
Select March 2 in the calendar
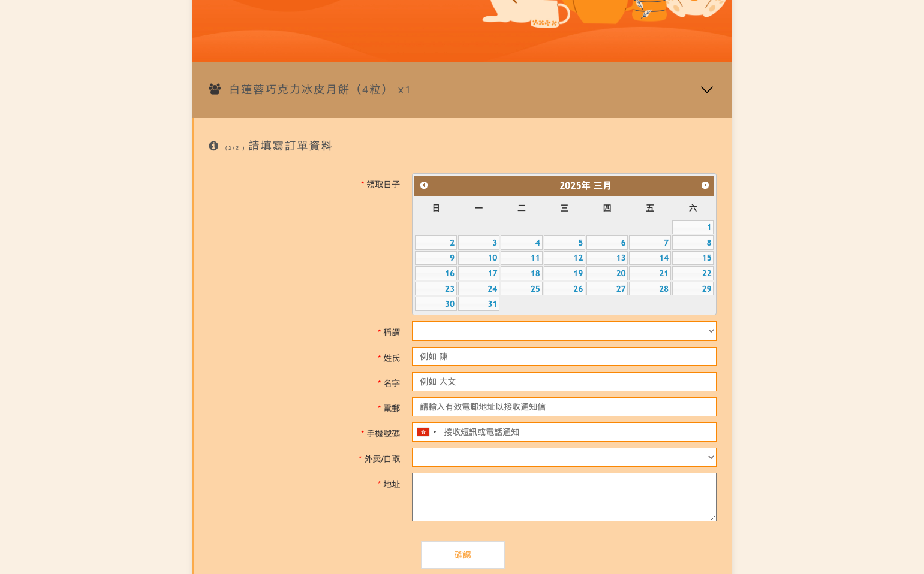[436, 243]
